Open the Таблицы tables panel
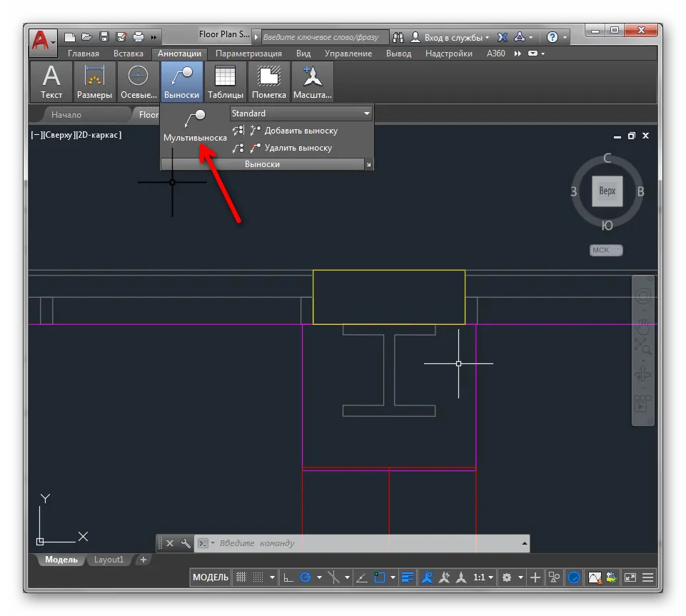The image size is (686, 616). [x=226, y=81]
